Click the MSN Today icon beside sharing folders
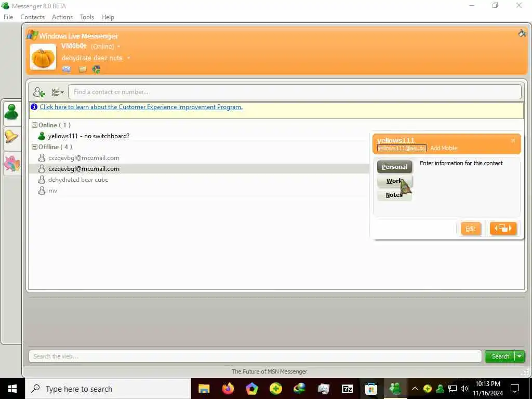The height and width of the screenshot is (399, 532). 96,70
